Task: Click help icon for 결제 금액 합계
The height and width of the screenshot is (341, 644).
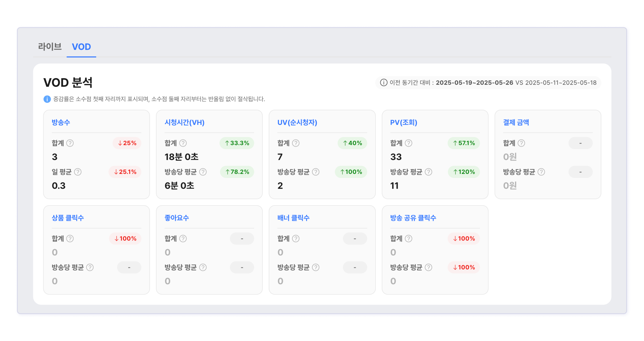Action: 521,143
